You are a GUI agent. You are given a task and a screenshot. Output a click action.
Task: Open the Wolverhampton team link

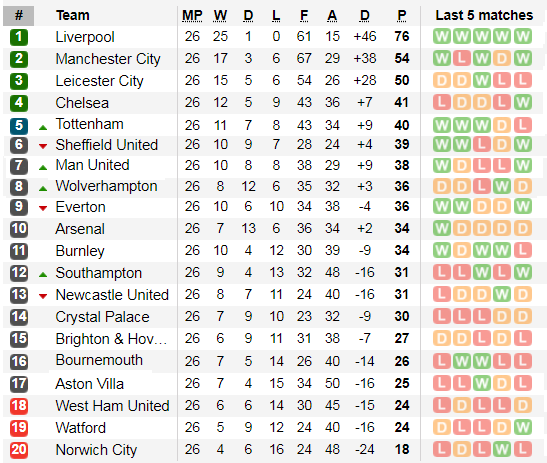(106, 186)
